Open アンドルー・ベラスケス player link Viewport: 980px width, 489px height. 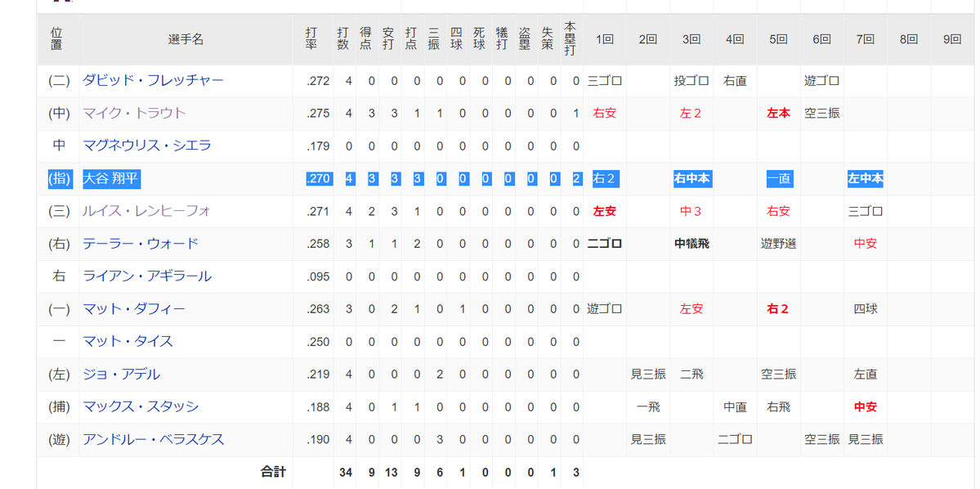point(153,439)
